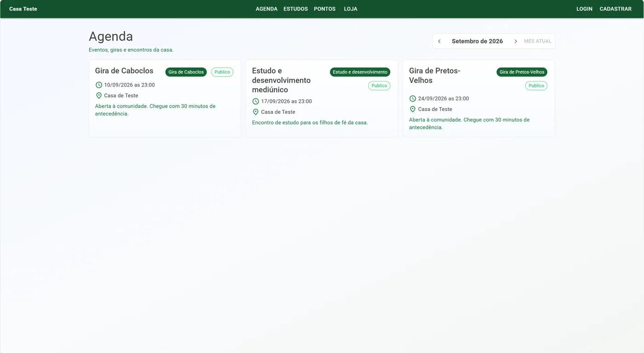The image size is (644, 353).
Task: Click the Login button
Action: point(584,9)
